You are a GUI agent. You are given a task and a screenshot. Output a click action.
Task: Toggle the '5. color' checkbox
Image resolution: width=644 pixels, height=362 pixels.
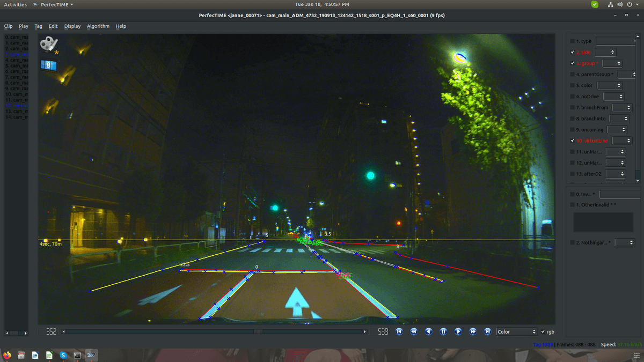pyautogui.click(x=572, y=85)
